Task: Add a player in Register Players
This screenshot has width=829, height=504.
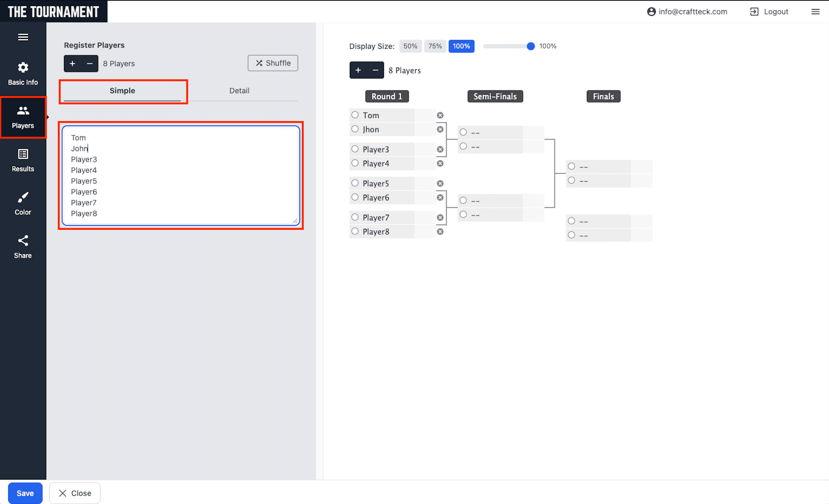Action: click(x=72, y=64)
